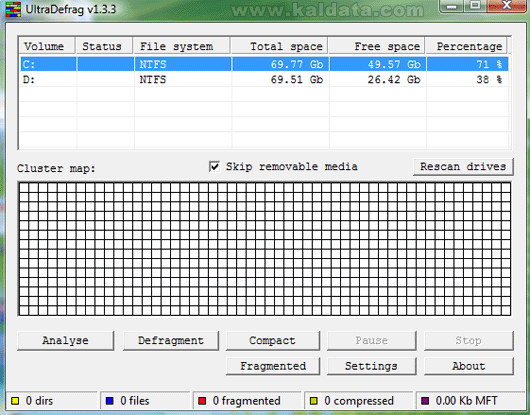Select the C: volume row

[x=264, y=64]
